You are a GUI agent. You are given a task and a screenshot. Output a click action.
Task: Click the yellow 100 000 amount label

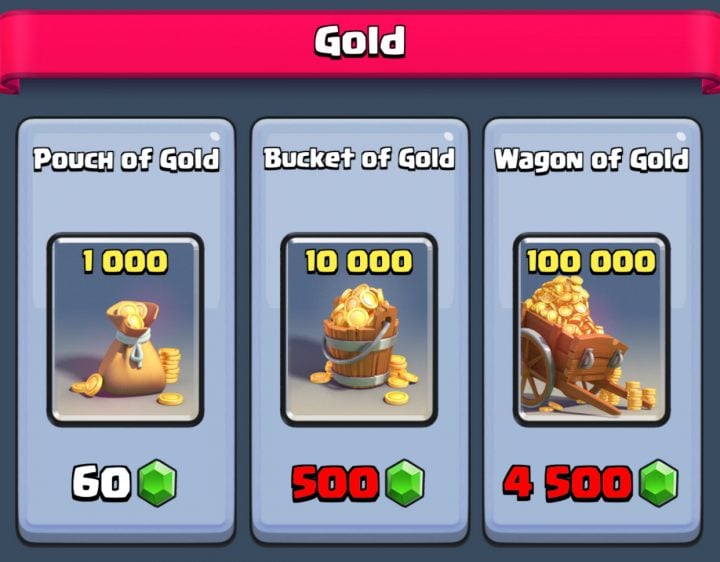click(591, 262)
